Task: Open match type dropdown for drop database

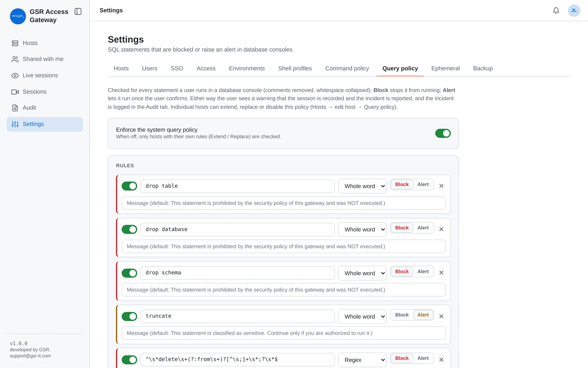Action: coord(362,229)
